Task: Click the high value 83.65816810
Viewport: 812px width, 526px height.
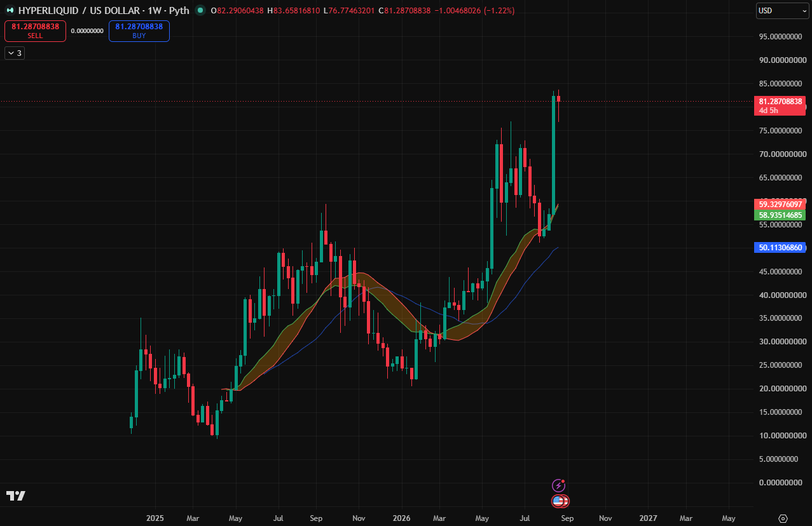Action: (296, 11)
